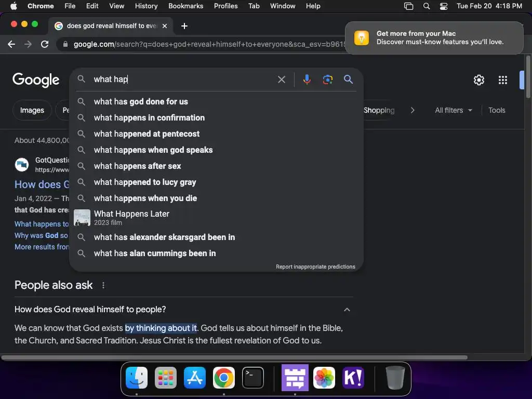
Task: Open the Bookmarks menu
Action: pos(185,6)
